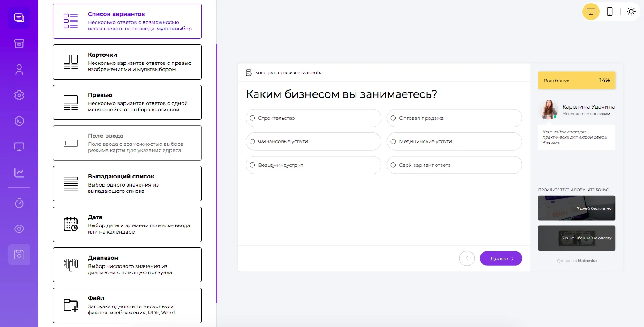Click the Выпадающий список lines icon
The width and height of the screenshot is (644, 327).
pyautogui.click(x=71, y=183)
